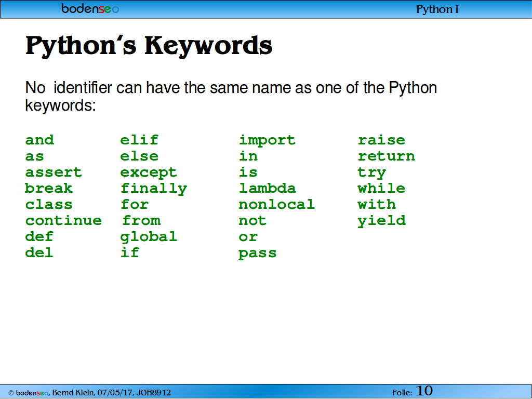Click the keyword 'if'

[x=130, y=252]
